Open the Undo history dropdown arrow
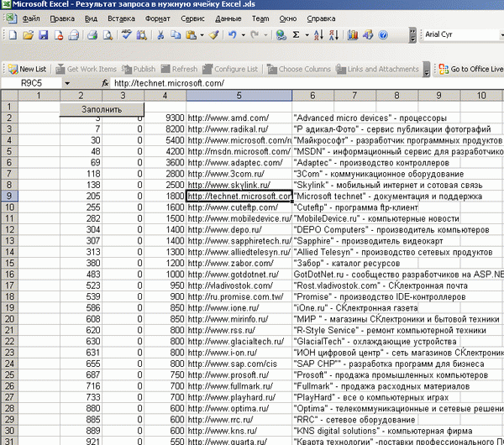Viewport: 504px width, 445px height. tap(244, 34)
